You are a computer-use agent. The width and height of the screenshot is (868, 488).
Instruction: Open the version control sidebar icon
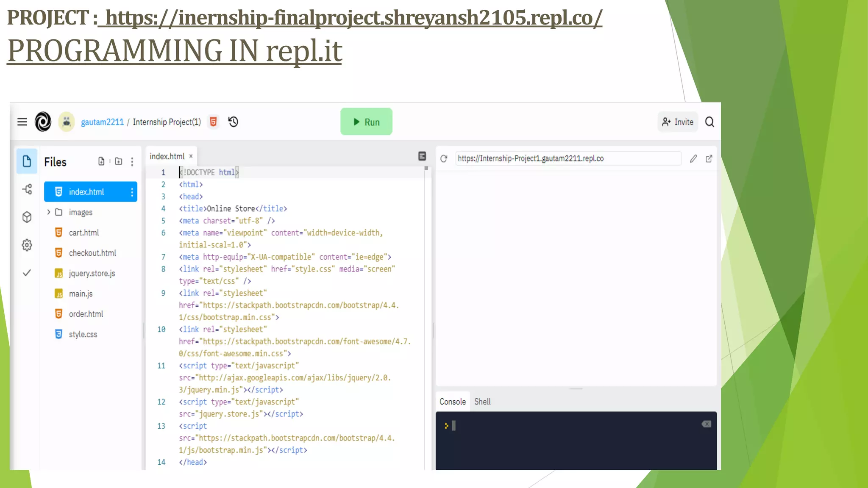coord(27,189)
